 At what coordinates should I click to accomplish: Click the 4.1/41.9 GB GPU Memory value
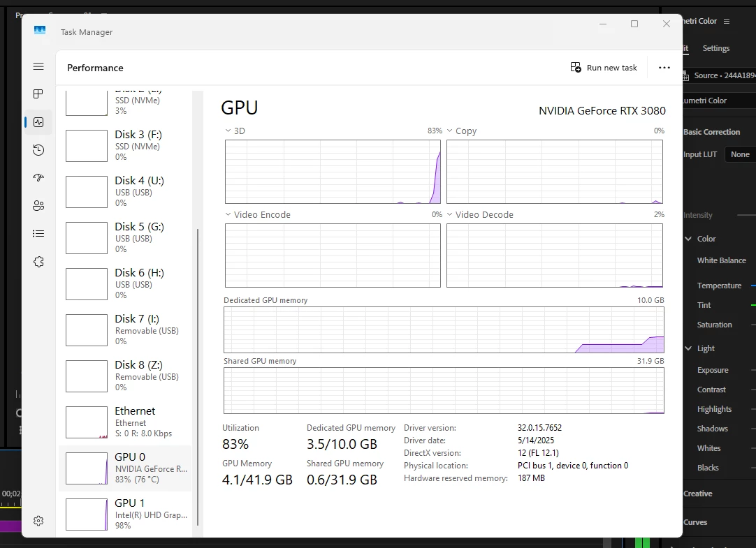coord(257,480)
